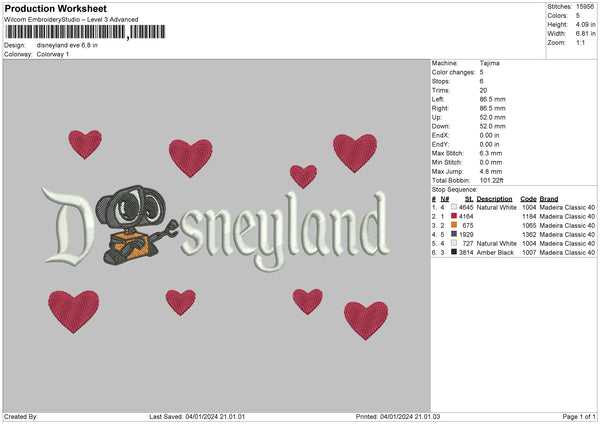Click the 'Brand' column header
This screenshot has height=424, width=600.
tap(549, 199)
